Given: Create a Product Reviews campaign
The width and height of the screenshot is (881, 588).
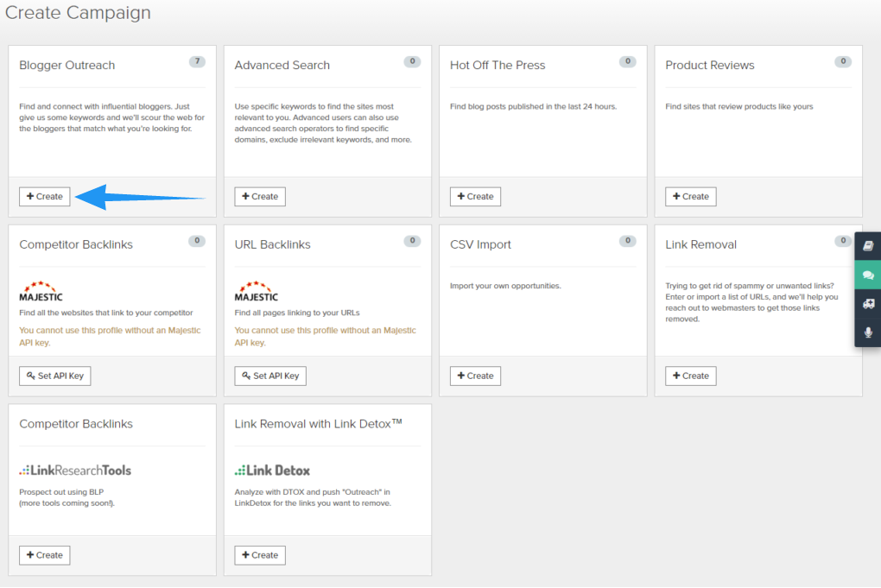Looking at the screenshot, I should click(690, 197).
